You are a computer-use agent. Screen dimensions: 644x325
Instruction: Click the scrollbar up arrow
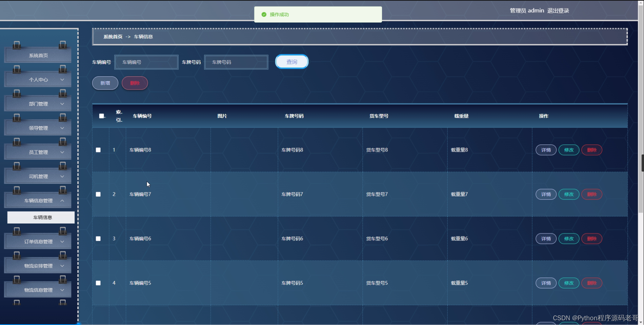tap(641, 2)
